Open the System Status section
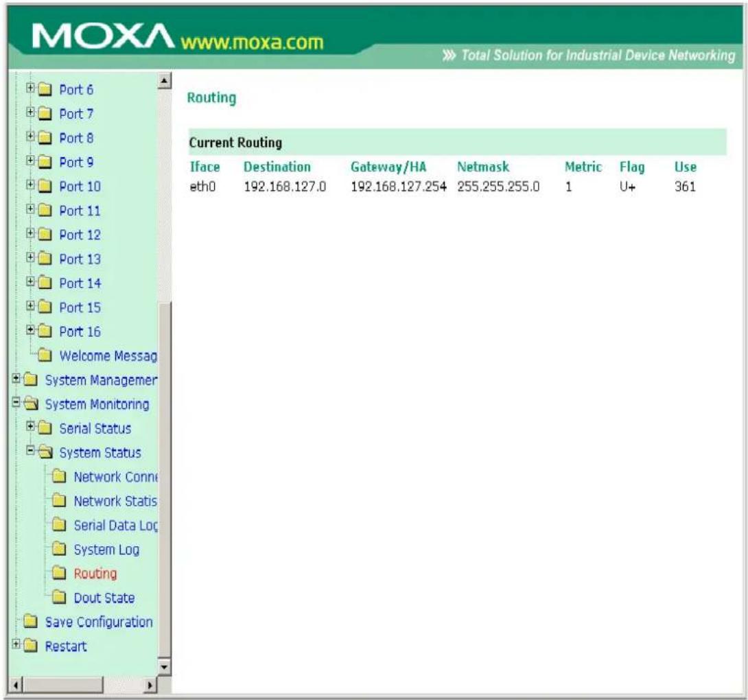Screen dimensions: 748x700 click(x=100, y=453)
